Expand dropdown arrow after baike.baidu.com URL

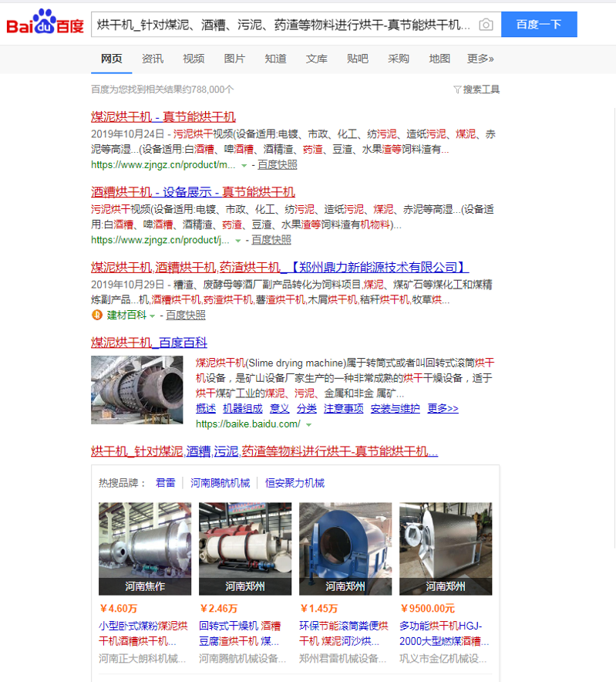[x=308, y=425]
